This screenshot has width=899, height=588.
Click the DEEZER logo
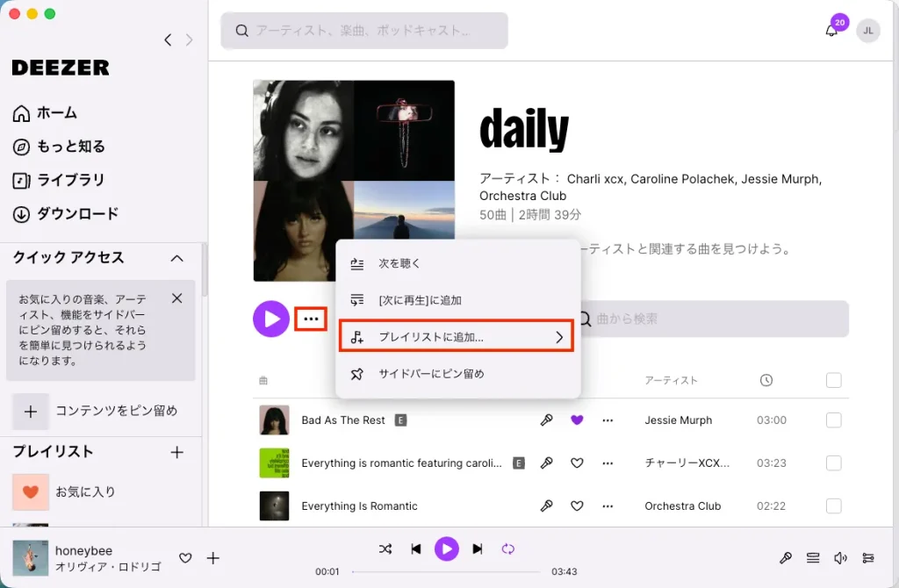tap(61, 68)
